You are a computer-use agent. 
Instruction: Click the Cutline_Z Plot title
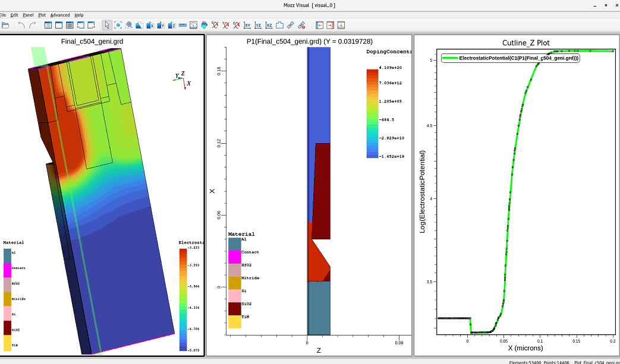click(525, 43)
